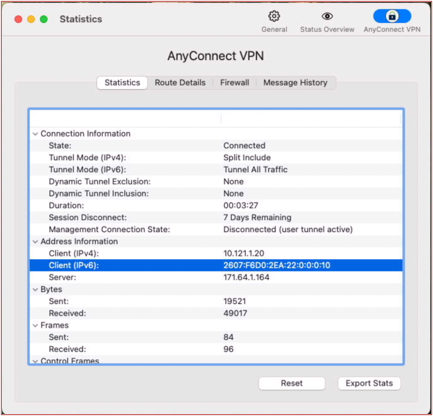Select the Server: row label
Image resolution: width=433 pixels, height=416 pixels.
tap(62, 278)
